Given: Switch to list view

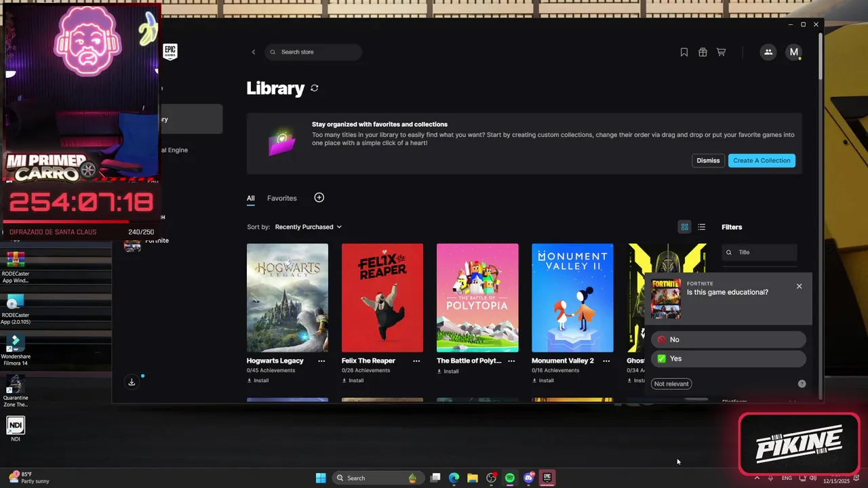Looking at the screenshot, I should [x=702, y=227].
